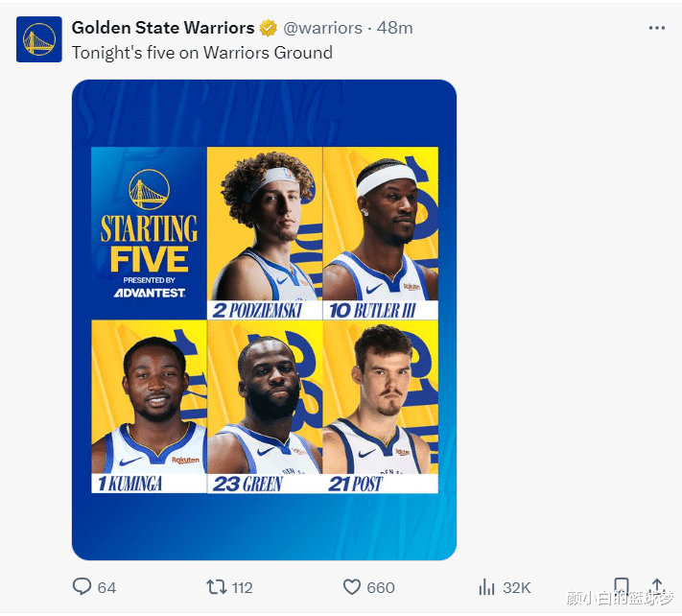The image size is (682, 616).
Task: Click the 1 Kuminga player tile
Action: tap(149, 406)
